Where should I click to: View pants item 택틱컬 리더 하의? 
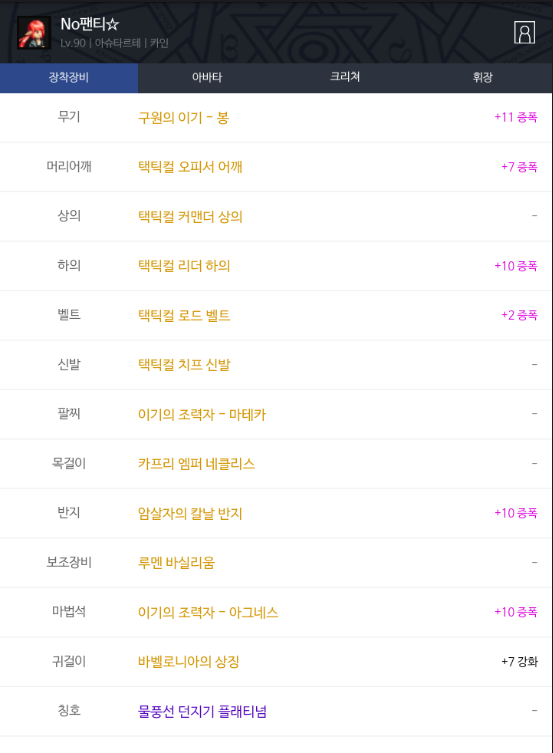(184, 266)
